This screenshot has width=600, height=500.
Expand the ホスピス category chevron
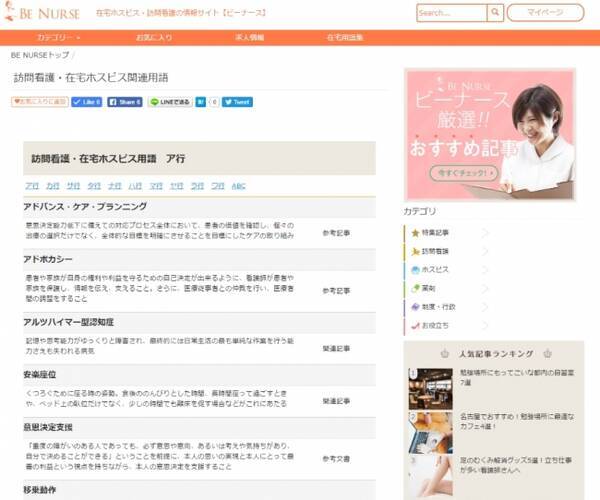[x=484, y=270]
